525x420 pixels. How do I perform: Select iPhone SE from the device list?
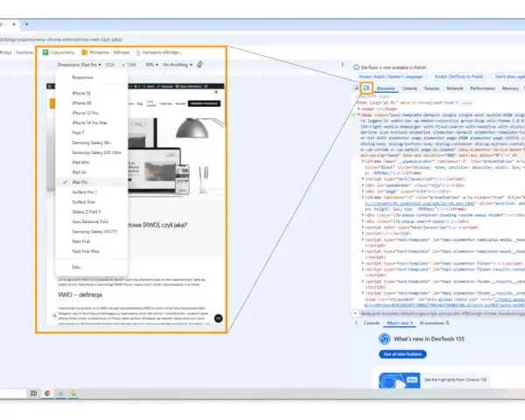(x=91, y=94)
